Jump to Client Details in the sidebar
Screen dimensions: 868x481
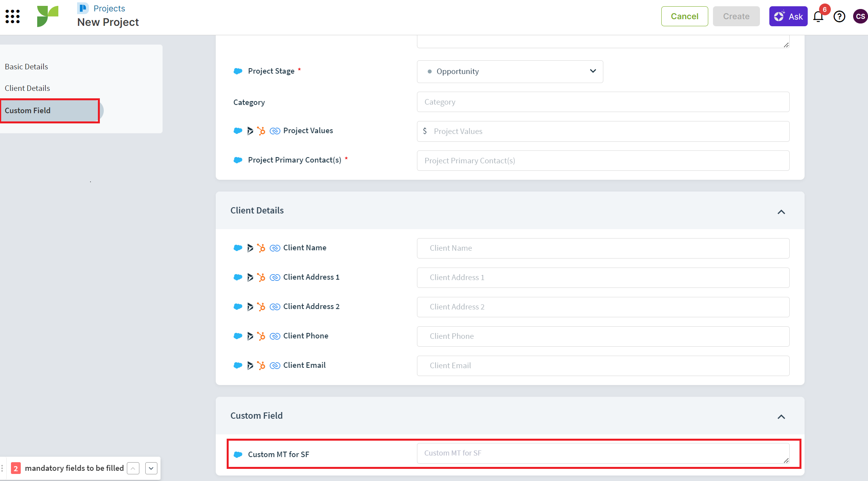click(x=27, y=88)
